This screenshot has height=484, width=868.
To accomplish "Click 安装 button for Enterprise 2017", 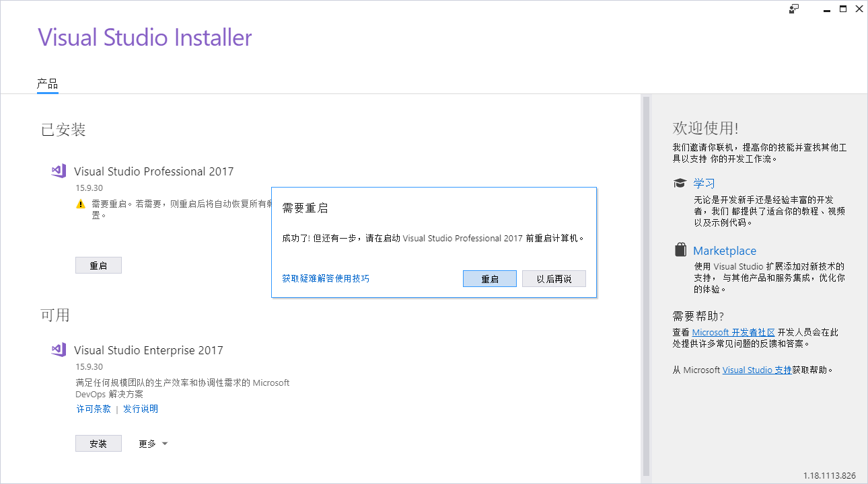I will coord(98,444).
